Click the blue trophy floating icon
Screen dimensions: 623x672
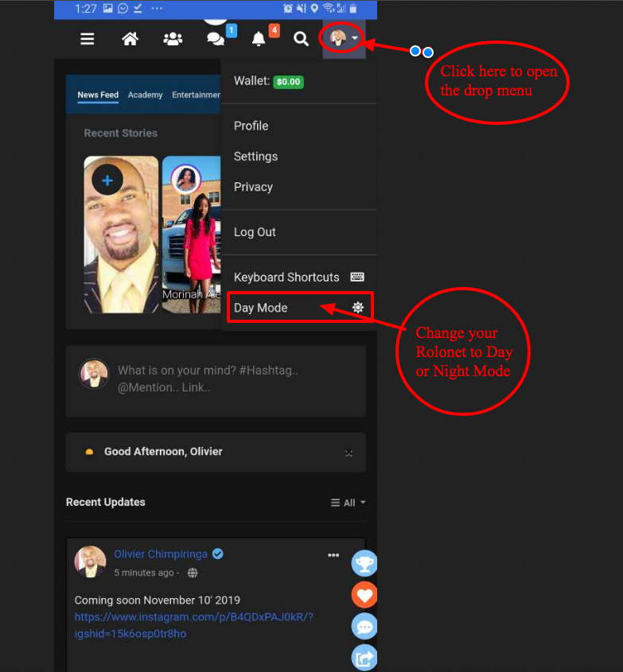click(x=364, y=563)
